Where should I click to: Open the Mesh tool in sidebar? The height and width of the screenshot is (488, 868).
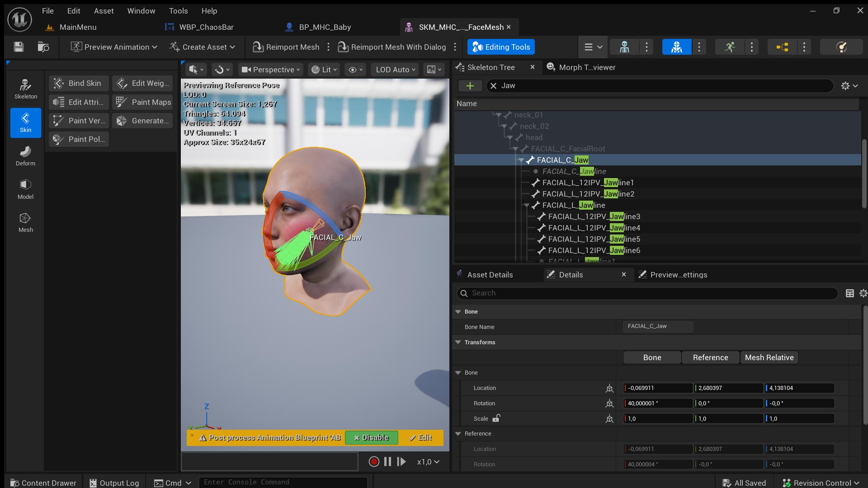(x=25, y=223)
